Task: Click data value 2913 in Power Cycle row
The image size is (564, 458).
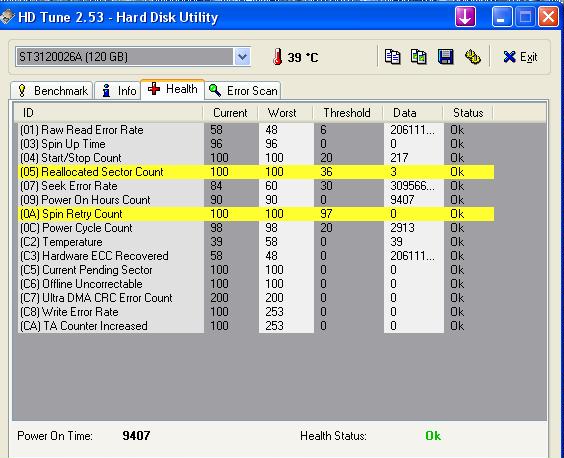Action: point(402,228)
